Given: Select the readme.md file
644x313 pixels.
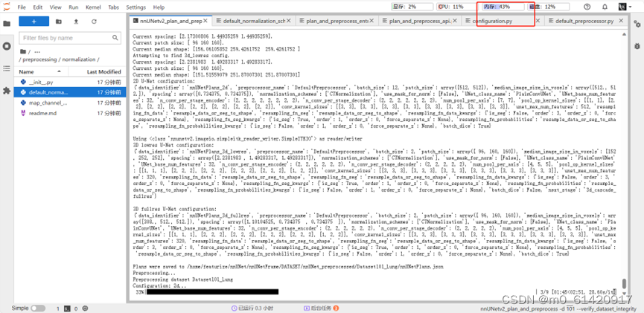Looking at the screenshot, I should tap(70, 113).
